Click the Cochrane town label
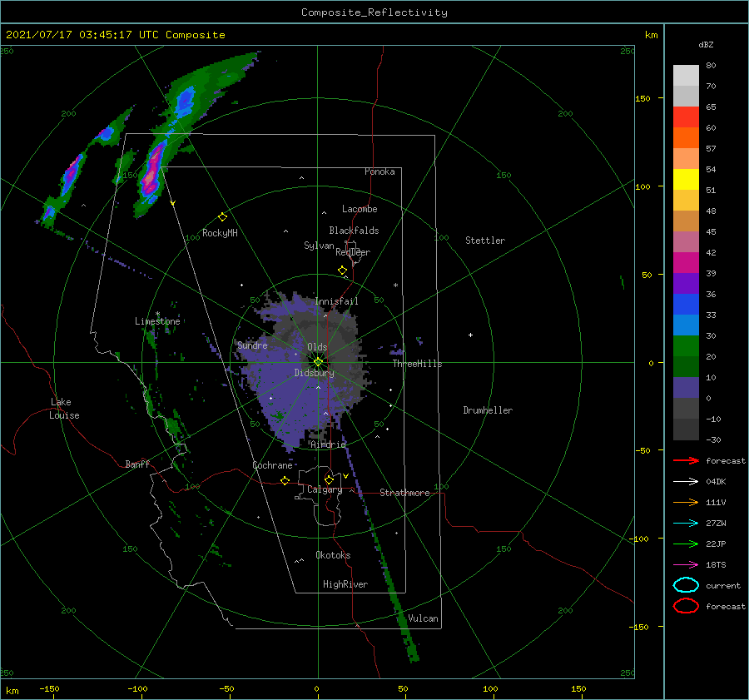This screenshot has width=749, height=700. (272, 465)
